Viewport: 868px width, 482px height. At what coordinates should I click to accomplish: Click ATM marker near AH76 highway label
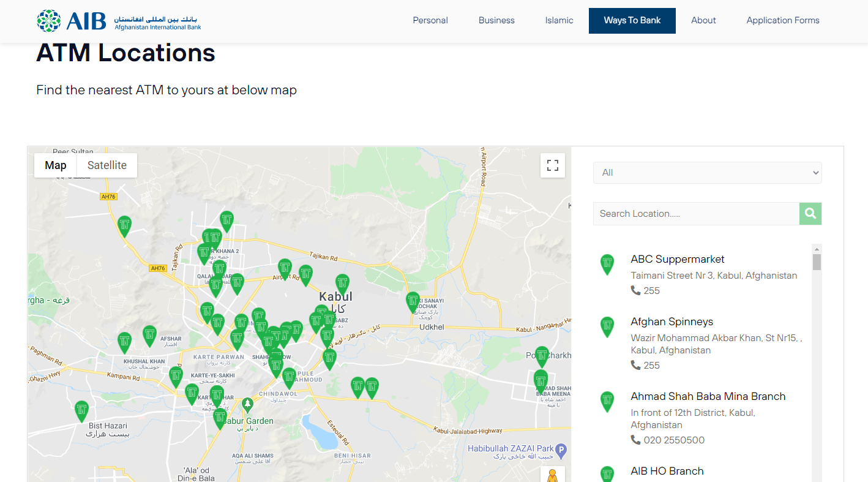click(x=125, y=226)
